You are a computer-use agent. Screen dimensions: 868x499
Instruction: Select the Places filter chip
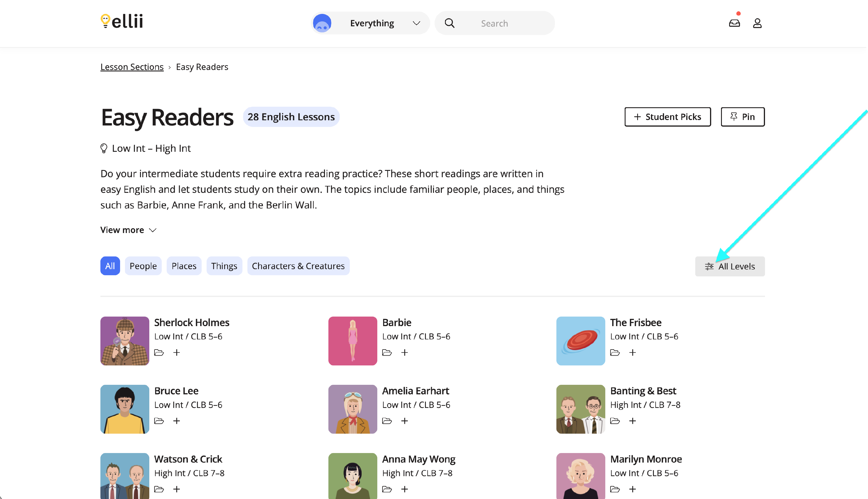(184, 266)
